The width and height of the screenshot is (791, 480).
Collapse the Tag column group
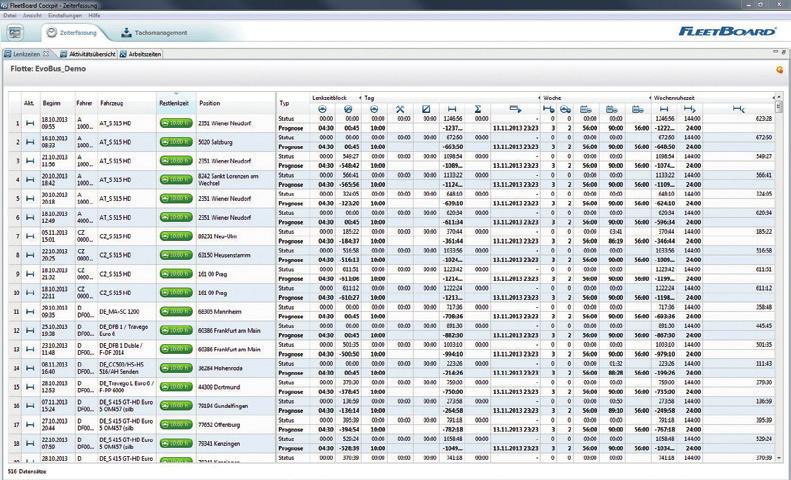539,98
